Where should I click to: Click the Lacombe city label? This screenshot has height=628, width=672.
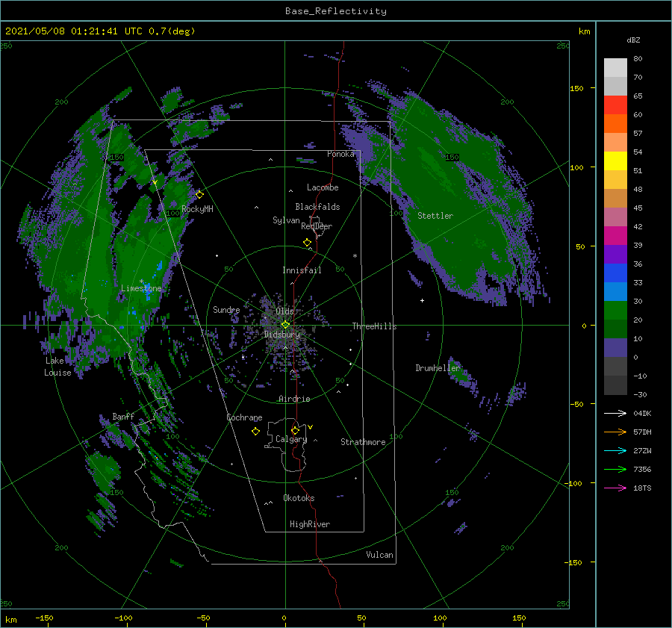coord(323,187)
